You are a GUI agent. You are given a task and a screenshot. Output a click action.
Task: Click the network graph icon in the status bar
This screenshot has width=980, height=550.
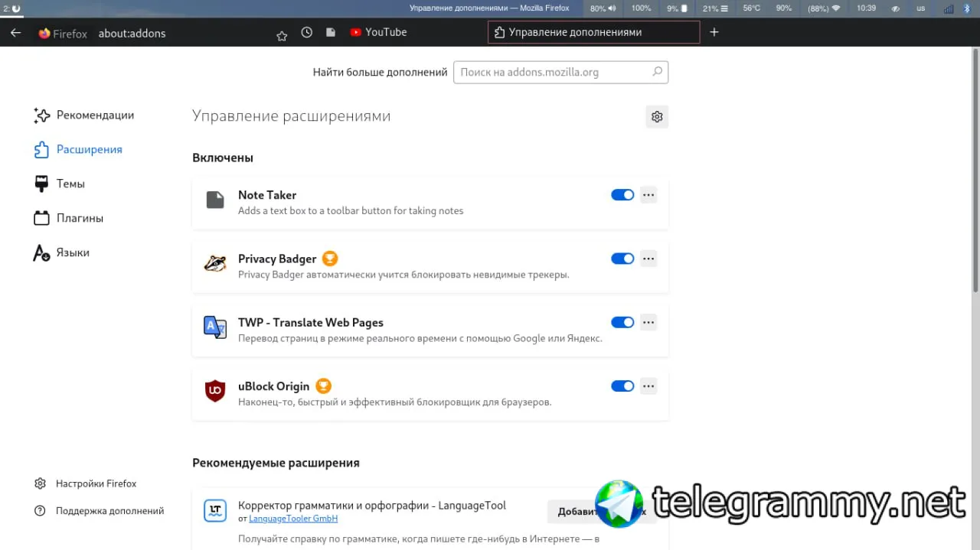[949, 8]
